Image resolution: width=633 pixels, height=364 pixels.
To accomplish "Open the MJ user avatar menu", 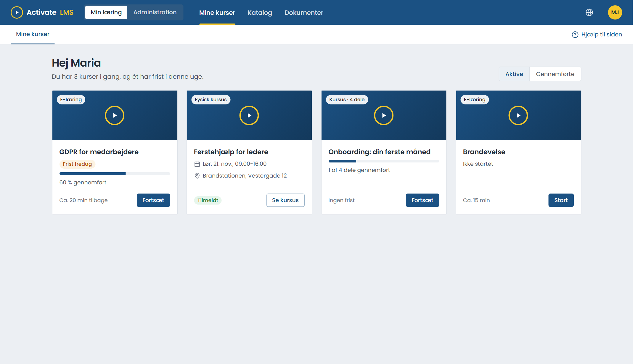I will pyautogui.click(x=615, y=12).
